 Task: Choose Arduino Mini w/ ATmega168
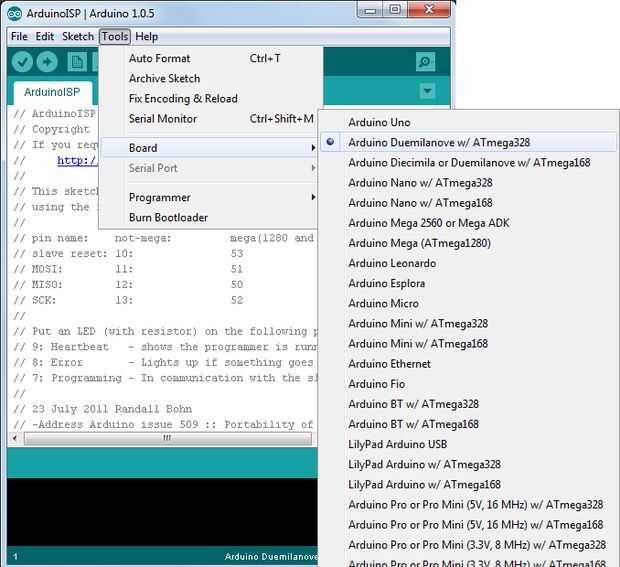[x=469, y=344]
